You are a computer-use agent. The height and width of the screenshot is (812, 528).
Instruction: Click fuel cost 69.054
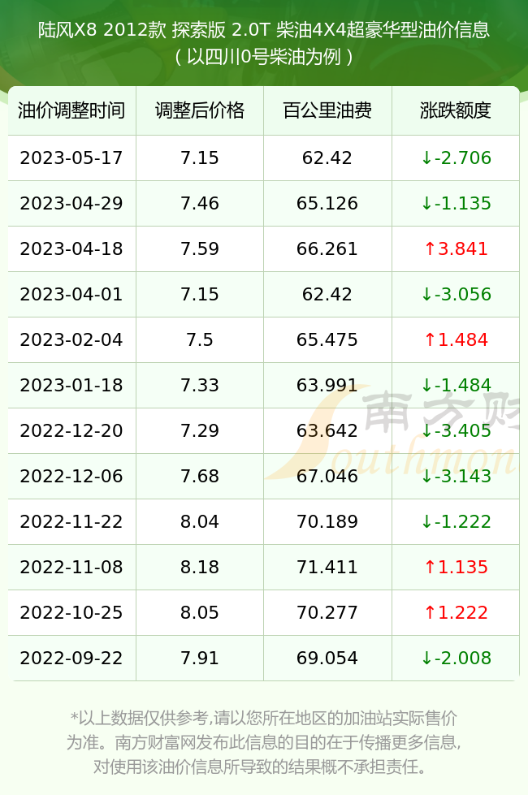pyautogui.click(x=327, y=659)
